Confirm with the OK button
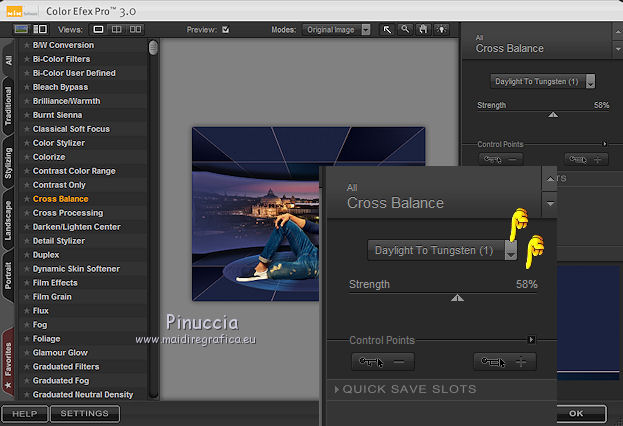 (x=577, y=414)
